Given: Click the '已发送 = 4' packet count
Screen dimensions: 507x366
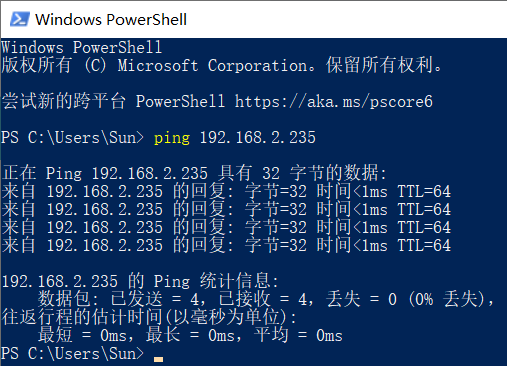Looking at the screenshot, I should pos(157,299).
